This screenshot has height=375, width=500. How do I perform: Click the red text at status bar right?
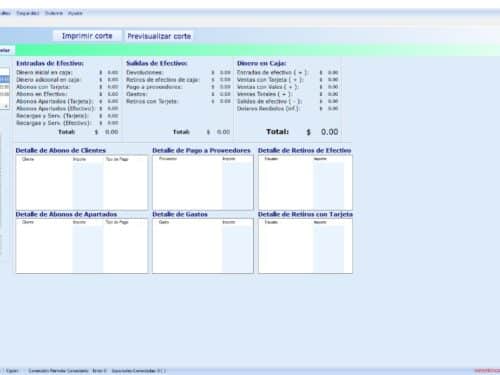[487, 371]
